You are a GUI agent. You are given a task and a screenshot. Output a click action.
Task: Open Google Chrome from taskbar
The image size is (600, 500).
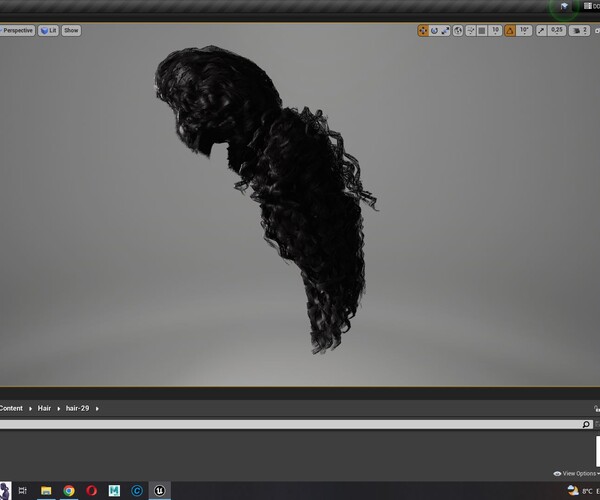coord(69,490)
